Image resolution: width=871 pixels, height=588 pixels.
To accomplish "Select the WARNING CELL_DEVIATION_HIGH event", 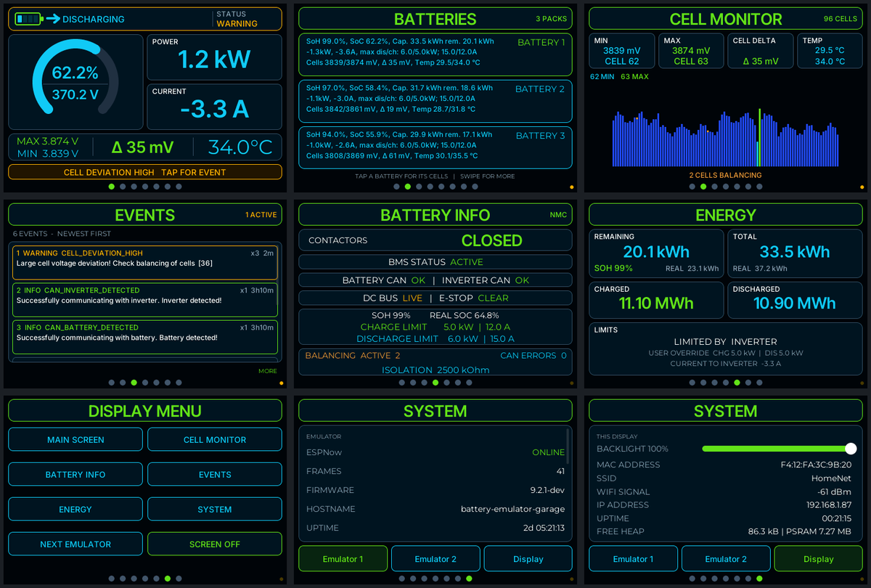I will pyautogui.click(x=145, y=262).
